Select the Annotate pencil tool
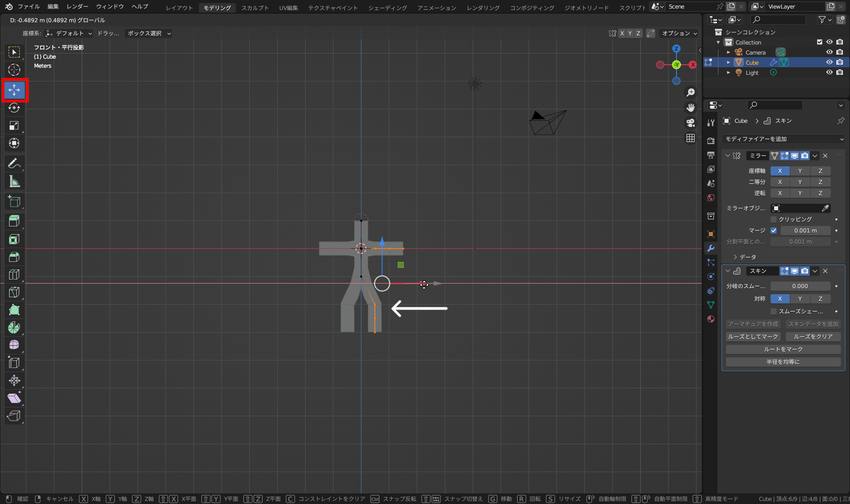This screenshot has height=504, width=850. click(x=14, y=163)
